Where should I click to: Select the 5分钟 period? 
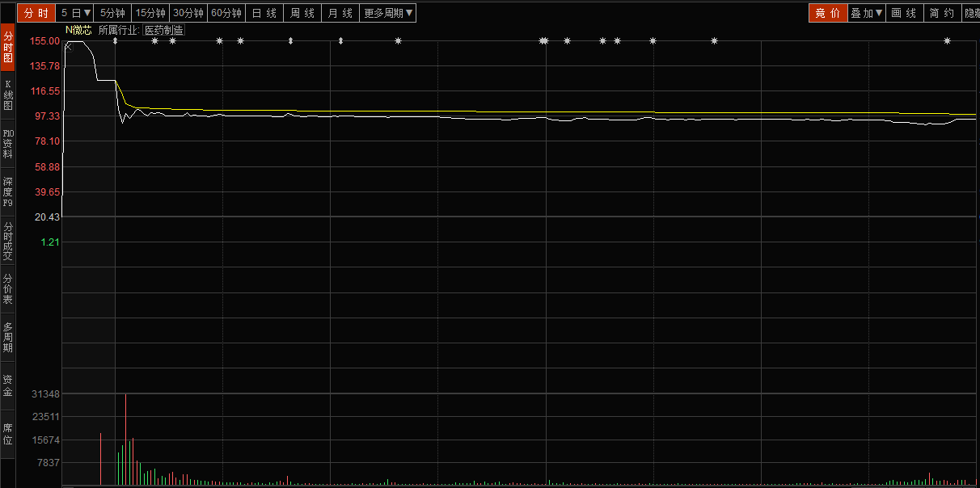(x=113, y=13)
